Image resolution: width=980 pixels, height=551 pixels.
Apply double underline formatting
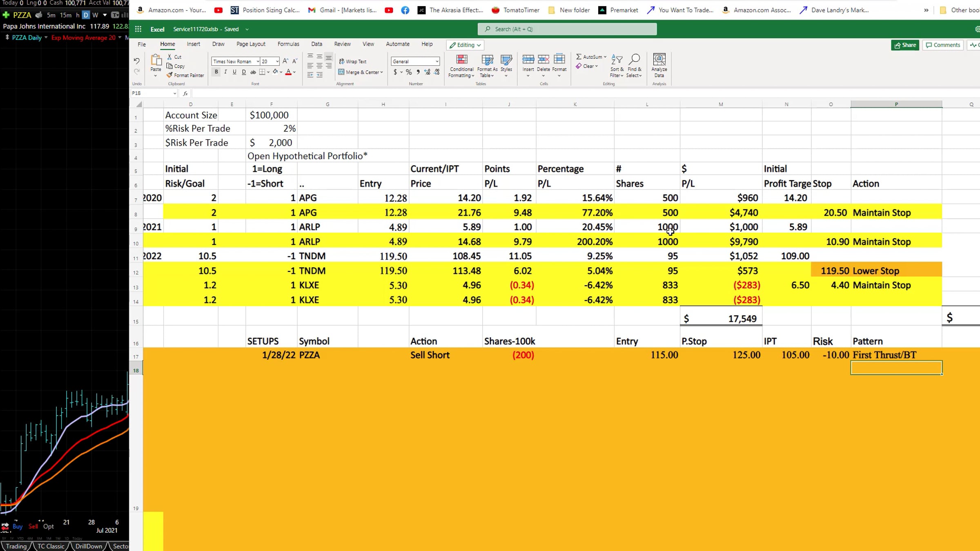(244, 72)
